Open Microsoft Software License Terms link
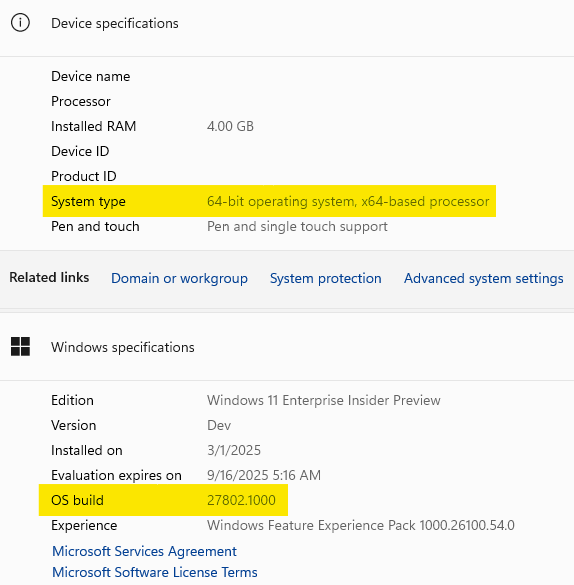This screenshot has width=574, height=585. point(155,572)
